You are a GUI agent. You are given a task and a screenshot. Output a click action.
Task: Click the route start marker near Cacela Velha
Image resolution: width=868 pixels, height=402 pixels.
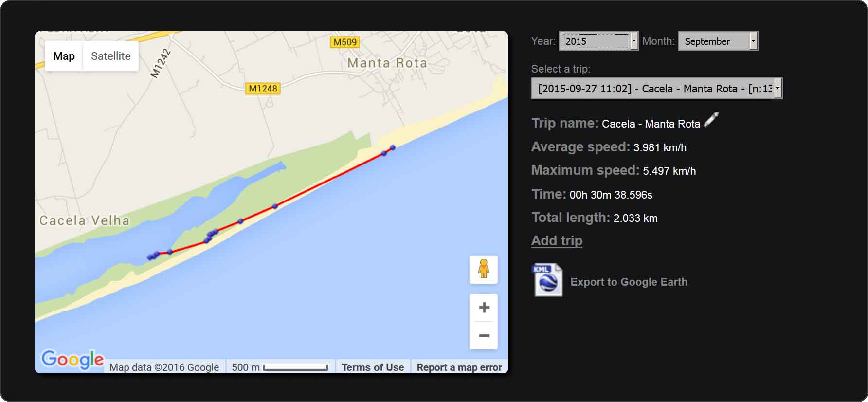pyautogui.click(x=150, y=257)
